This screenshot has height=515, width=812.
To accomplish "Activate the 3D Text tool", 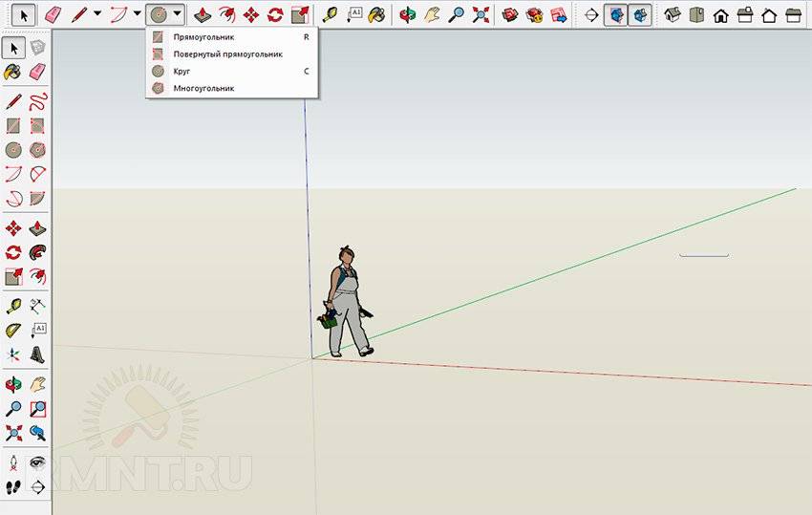I will click(x=38, y=355).
